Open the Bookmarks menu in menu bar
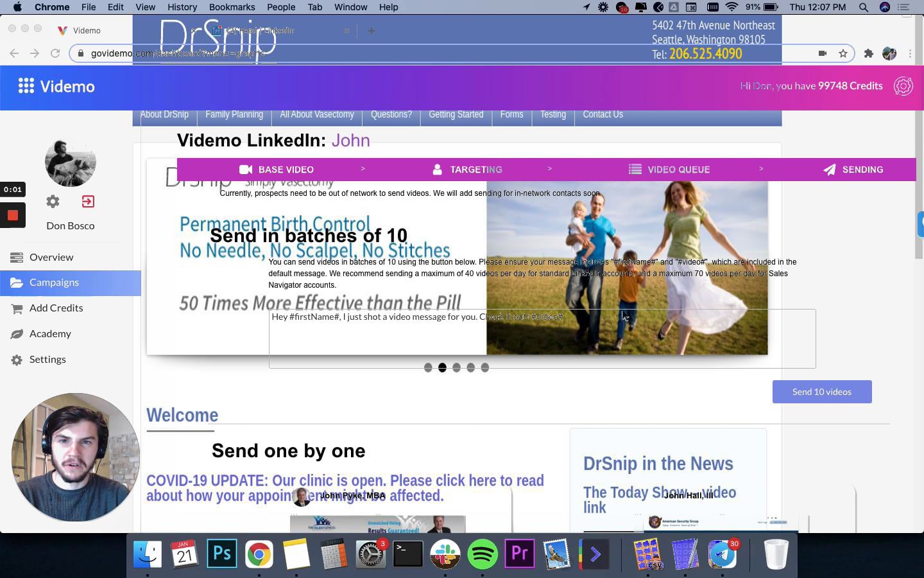The image size is (924, 578). 232,7
